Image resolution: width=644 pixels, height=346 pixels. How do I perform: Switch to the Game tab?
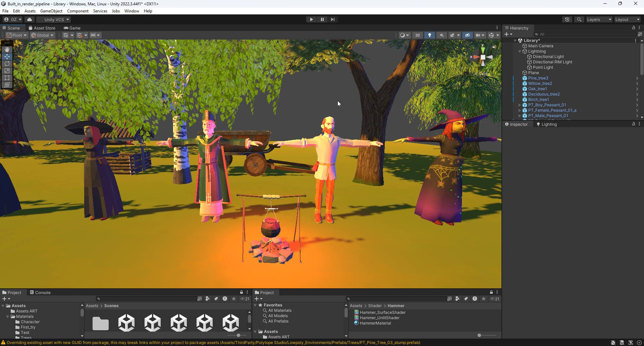tap(72, 28)
